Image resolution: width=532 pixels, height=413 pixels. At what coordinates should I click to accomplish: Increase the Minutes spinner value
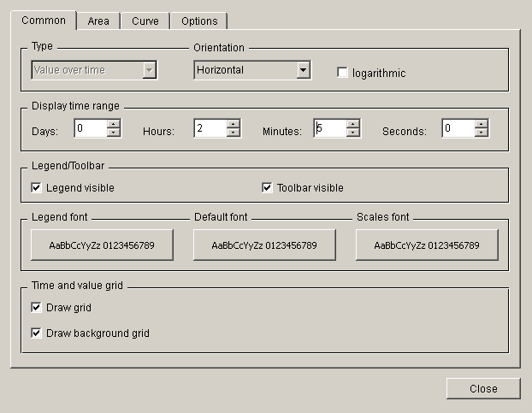pyautogui.click(x=353, y=124)
